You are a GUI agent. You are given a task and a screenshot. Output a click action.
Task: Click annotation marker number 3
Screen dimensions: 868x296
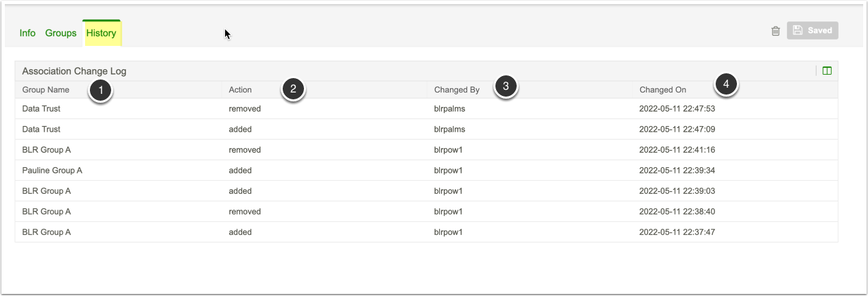[506, 87]
